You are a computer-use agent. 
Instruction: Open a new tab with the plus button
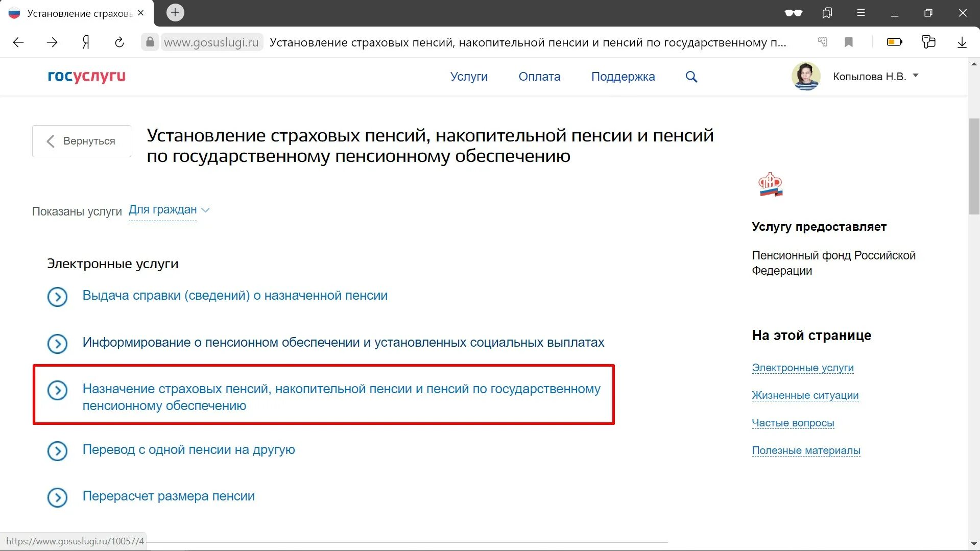[175, 12]
